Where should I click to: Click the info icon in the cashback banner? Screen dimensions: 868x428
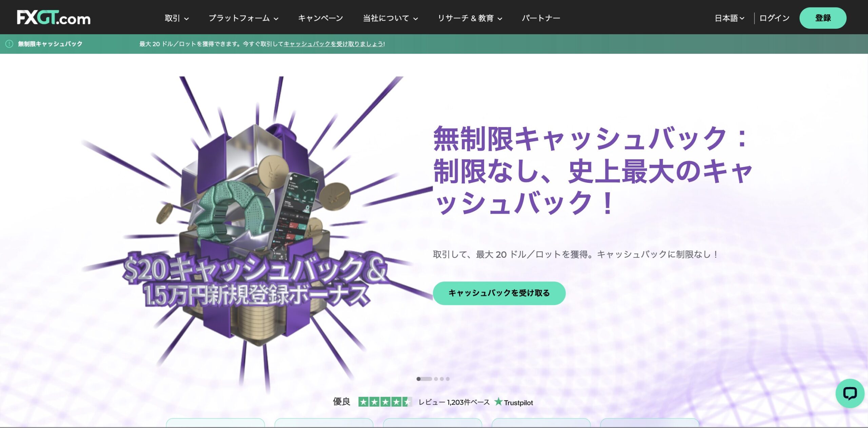(x=9, y=44)
